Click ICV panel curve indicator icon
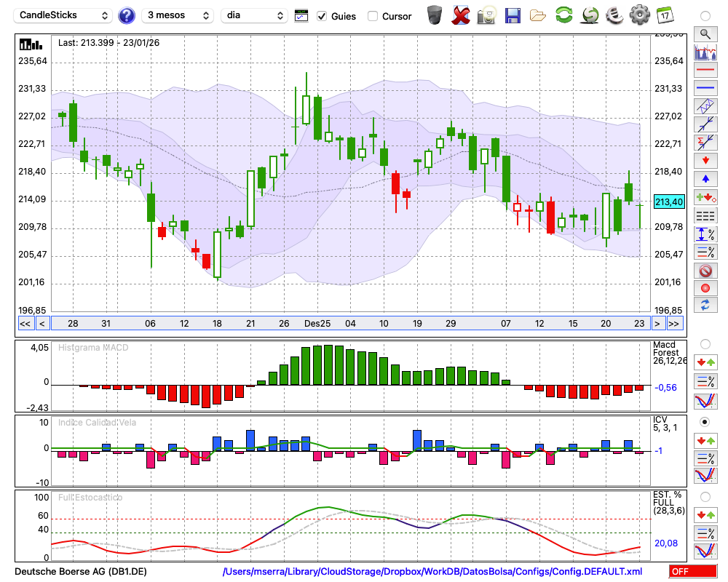 (x=705, y=476)
